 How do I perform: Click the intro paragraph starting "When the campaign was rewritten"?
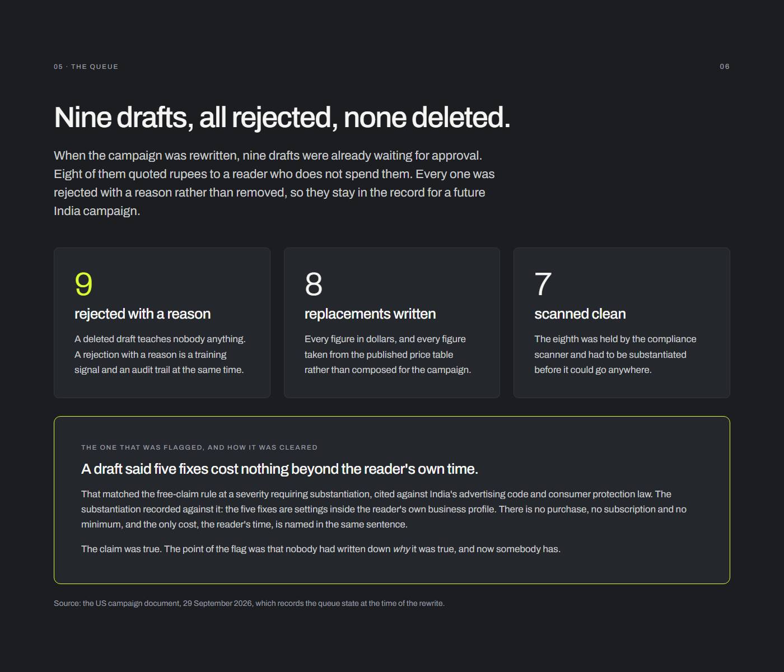click(x=274, y=183)
